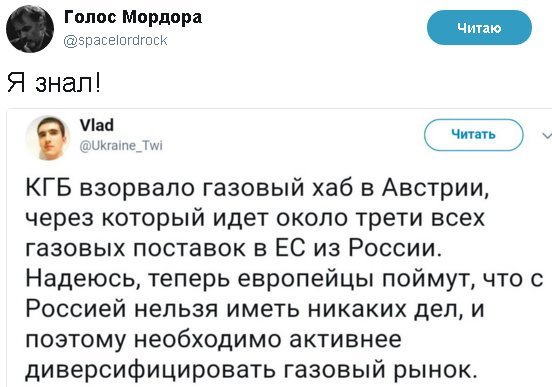Open the @Ukraine_Twi handle link
This screenshot has height=387, width=552.
click(x=121, y=145)
